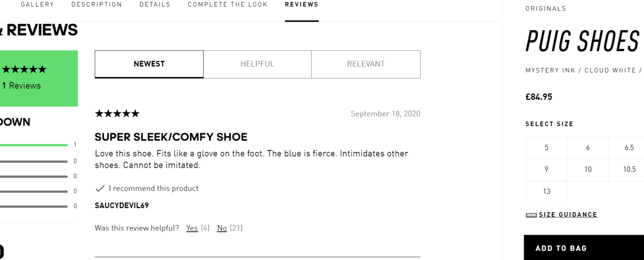This screenshot has height=260, width=644.
Task: Click the five-star rating on the review
Action: coord(117,114)
